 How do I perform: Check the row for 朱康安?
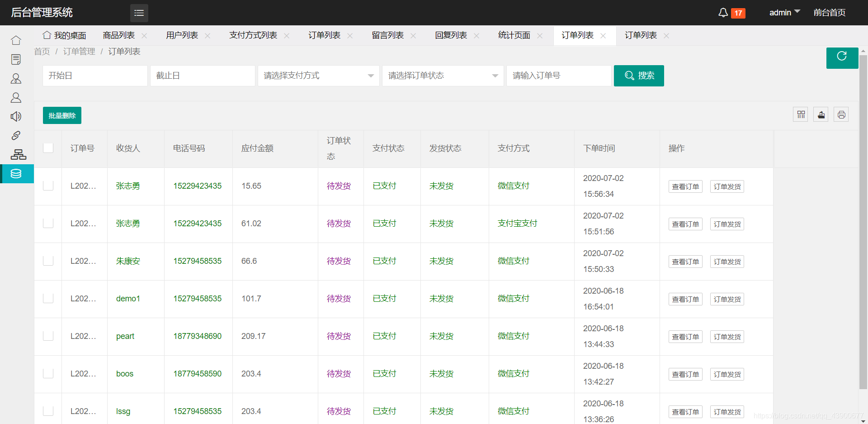click(x=48, y=261)
